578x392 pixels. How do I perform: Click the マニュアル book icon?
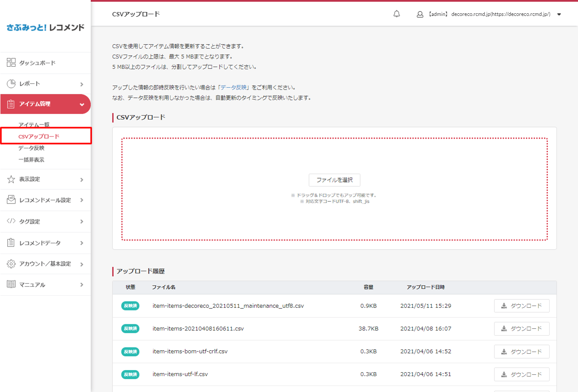tap(11, 284)
